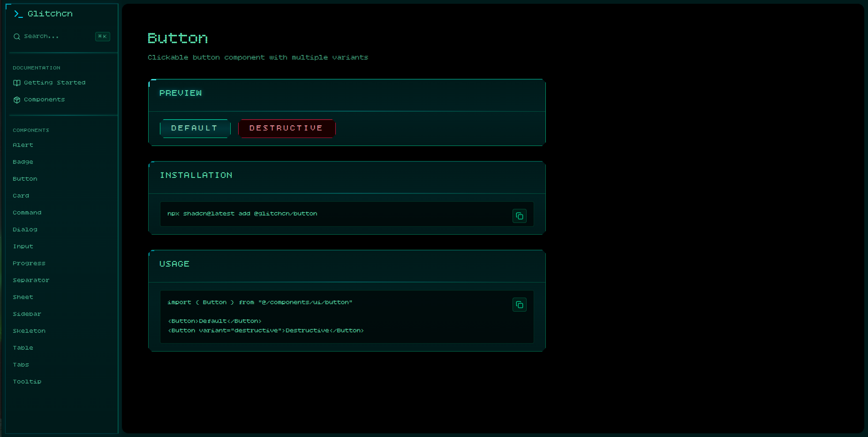
Task: Open the Tabs component page
Action: 21,365
